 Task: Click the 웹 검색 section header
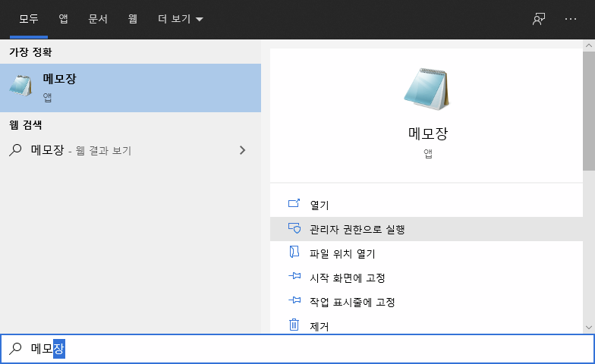pyautogui.click(x=26, y=124)
